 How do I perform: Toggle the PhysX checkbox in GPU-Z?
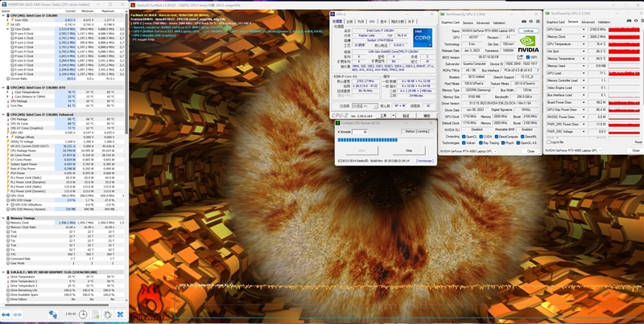[x=502, y=143]
